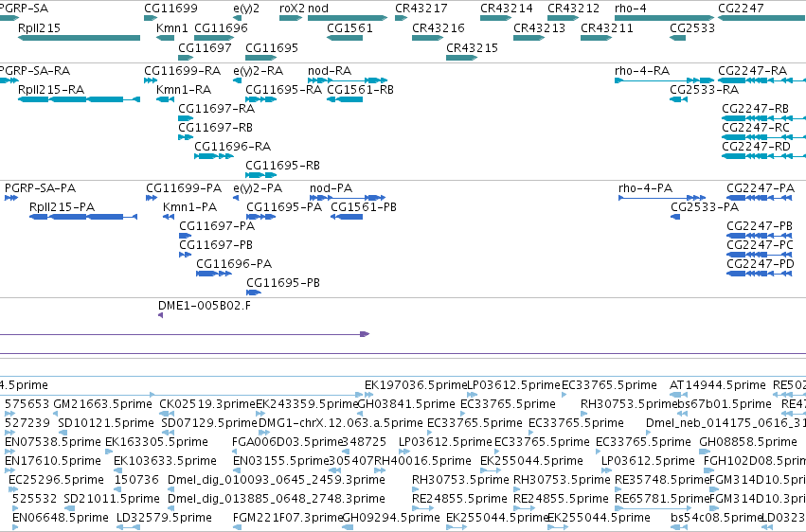Click the CG11696-RA transcript
The height and width of the screenshot is (532, 806).
[x=214, y=156]
